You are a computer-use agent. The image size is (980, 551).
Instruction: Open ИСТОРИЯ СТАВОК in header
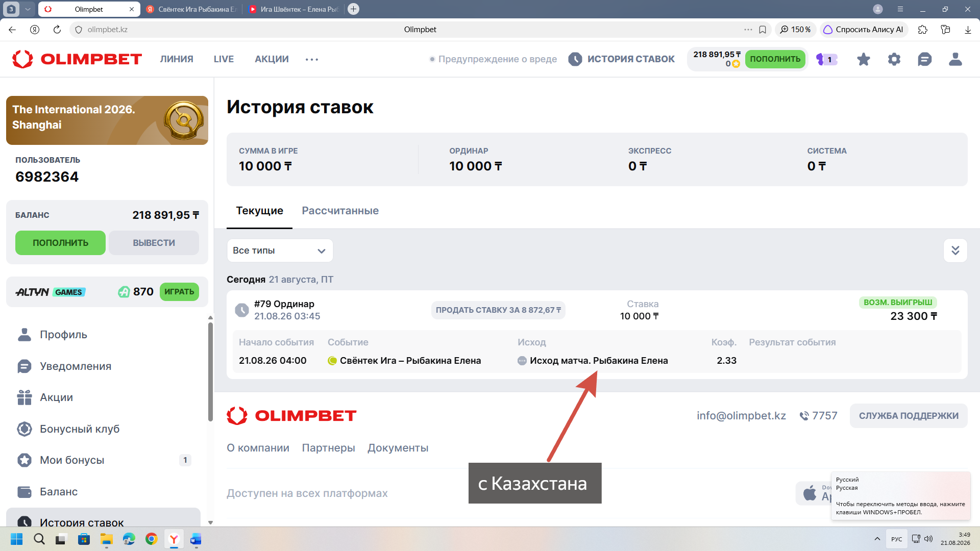point(621,59)
